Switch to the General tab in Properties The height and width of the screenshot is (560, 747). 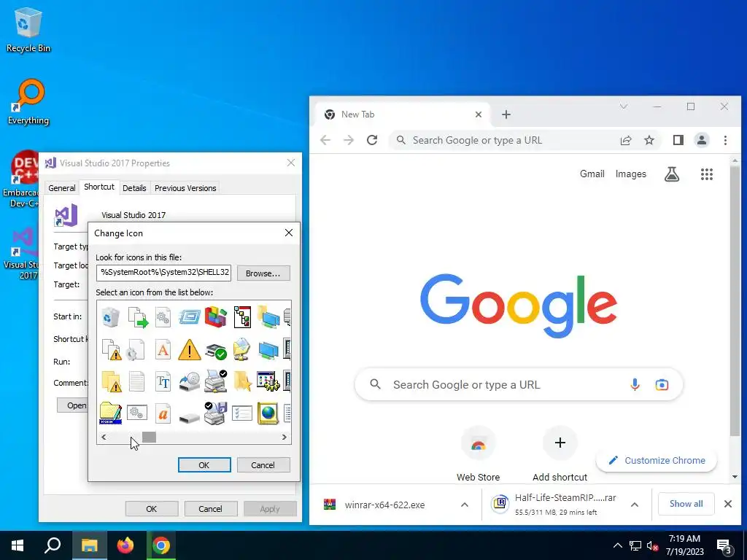tap(62, 188)
